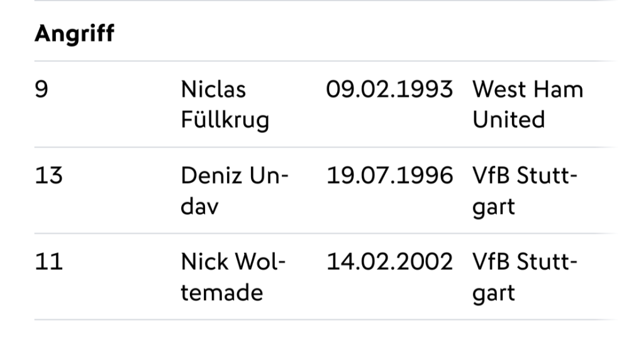Click the word United in Füllkrug's club
Image resolution: width=629 pixels, height=364 pixels.
(508, 119)
